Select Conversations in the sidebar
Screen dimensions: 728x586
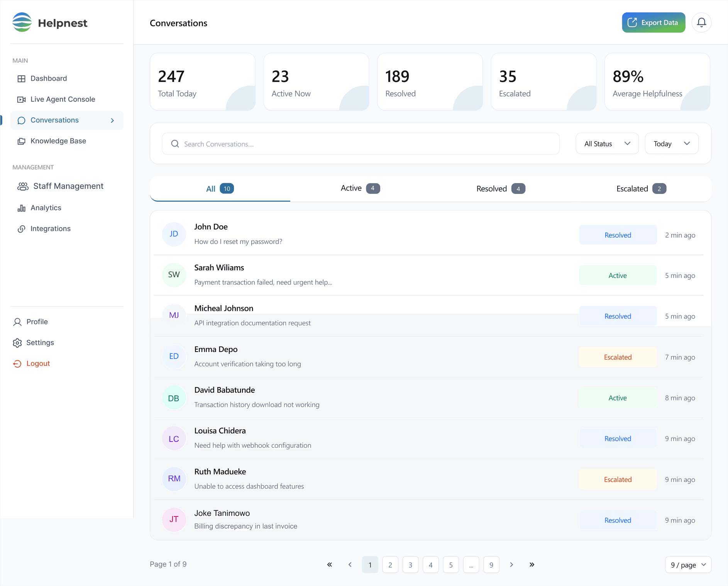(x=67, y=120)
